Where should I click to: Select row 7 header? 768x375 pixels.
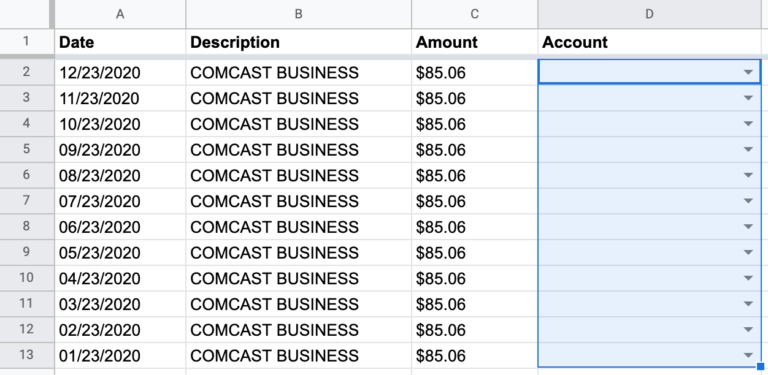click(x=26, y=201)
